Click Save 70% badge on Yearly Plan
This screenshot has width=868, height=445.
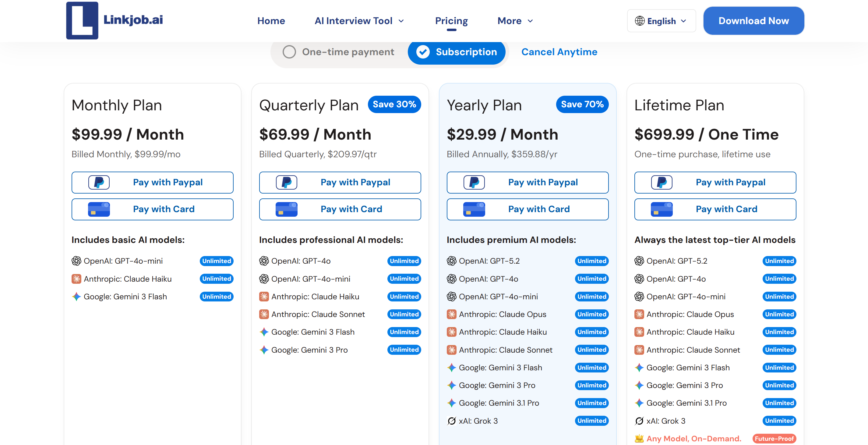coord(582,105)
